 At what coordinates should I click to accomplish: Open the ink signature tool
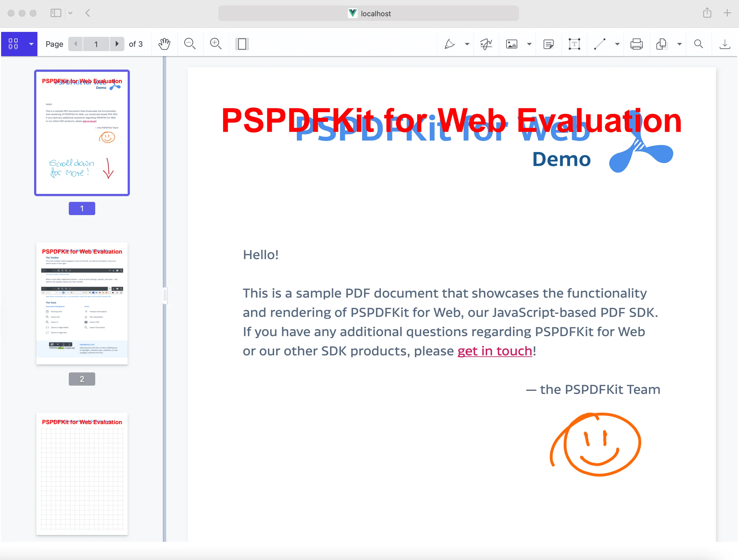(486, 44)
